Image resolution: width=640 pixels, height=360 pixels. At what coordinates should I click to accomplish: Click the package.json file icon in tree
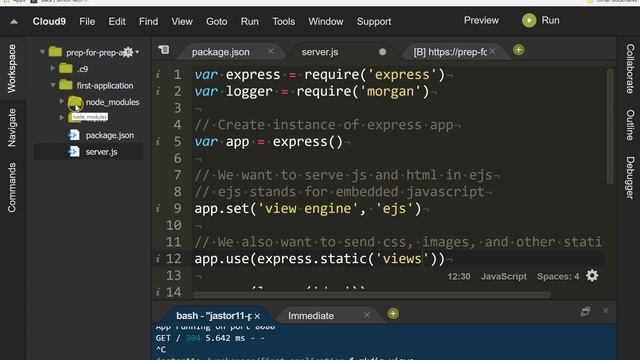[x=74, y=135]
